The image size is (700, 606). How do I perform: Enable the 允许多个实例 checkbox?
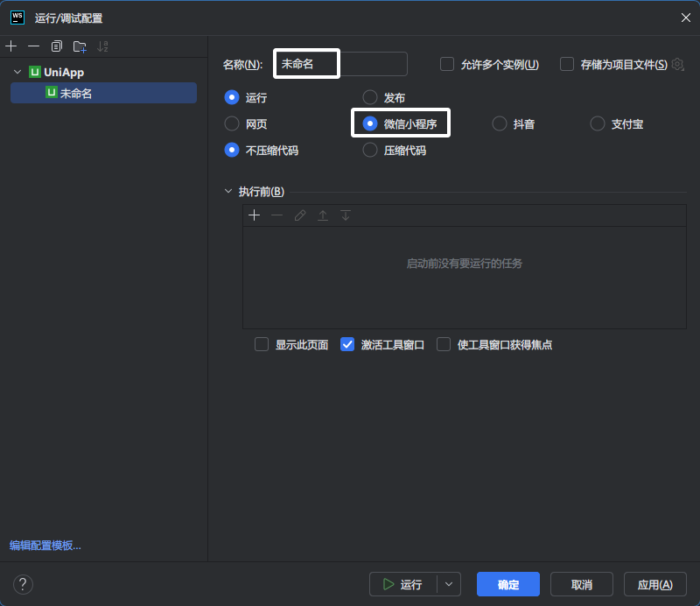click(x=447, y=64)
